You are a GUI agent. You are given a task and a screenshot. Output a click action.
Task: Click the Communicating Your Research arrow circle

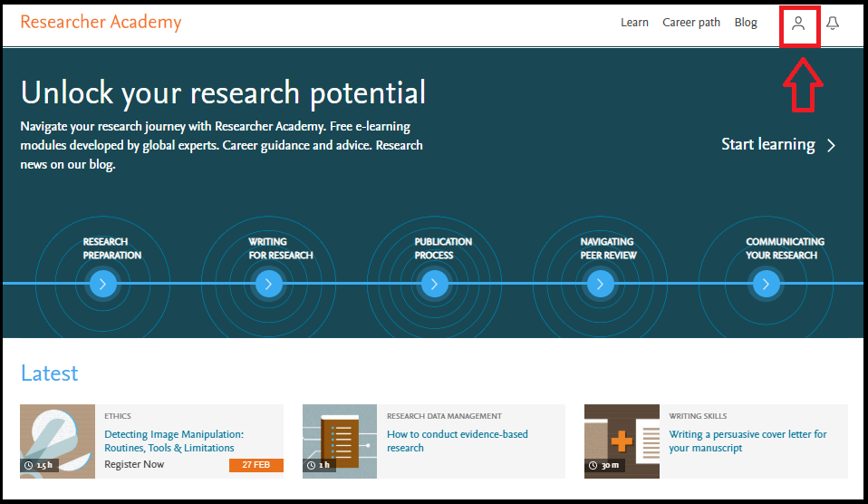pos(767,284)
